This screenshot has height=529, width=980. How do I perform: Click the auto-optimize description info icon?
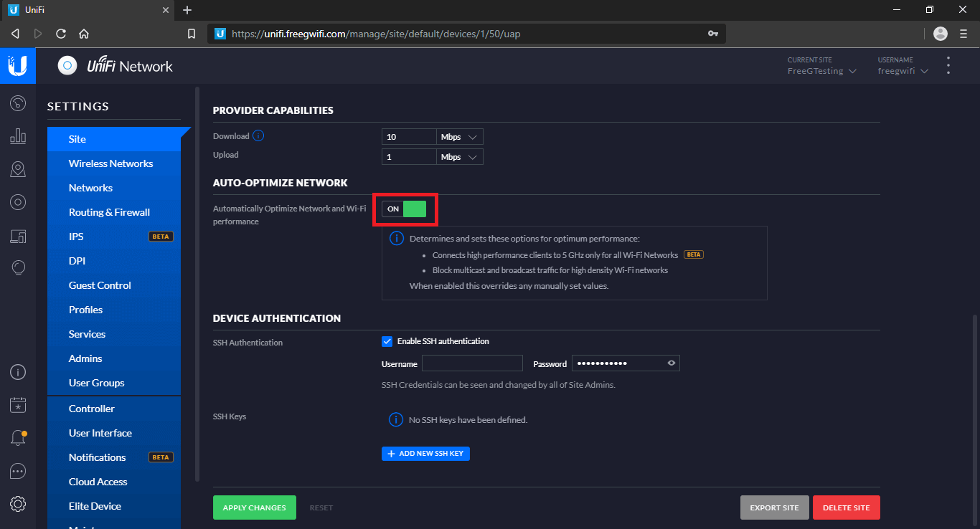tap(397, 238)
